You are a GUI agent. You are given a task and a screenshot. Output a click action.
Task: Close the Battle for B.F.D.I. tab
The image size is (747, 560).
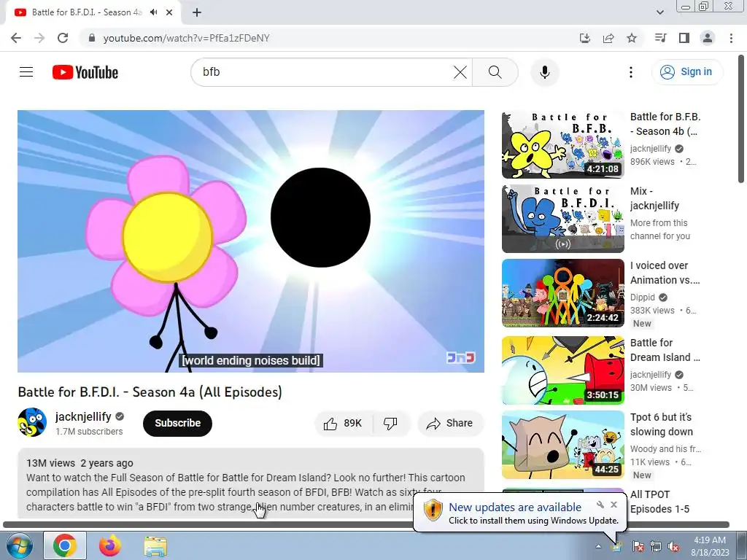(169, 12)
